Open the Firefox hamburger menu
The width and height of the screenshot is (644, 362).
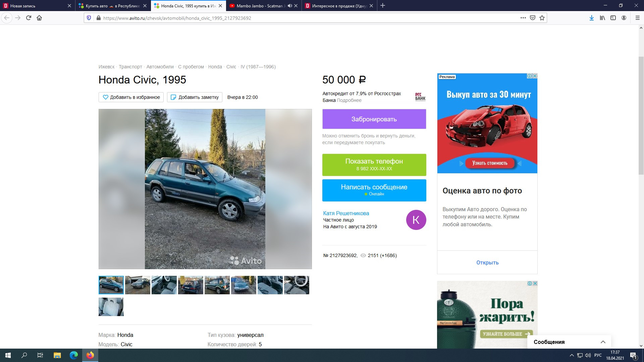(638, 18)
